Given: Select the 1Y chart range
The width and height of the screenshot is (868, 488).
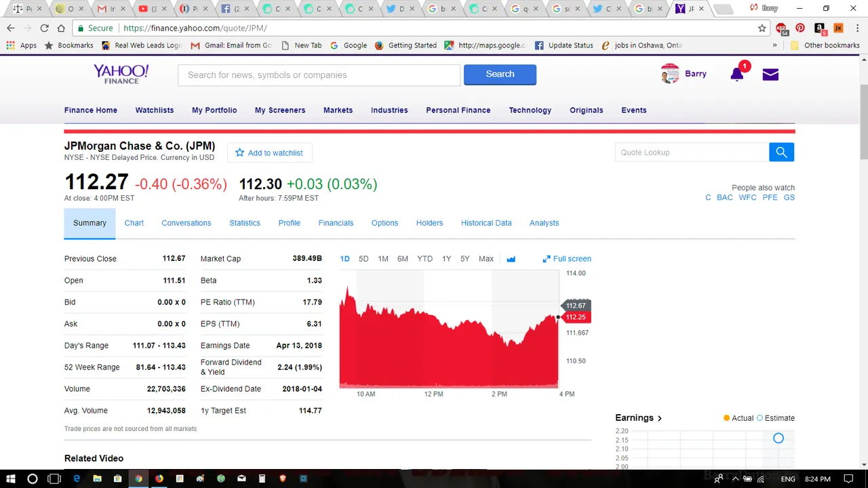Looking at the screenshot, I should pyautogui.click(x=446, y=259).
